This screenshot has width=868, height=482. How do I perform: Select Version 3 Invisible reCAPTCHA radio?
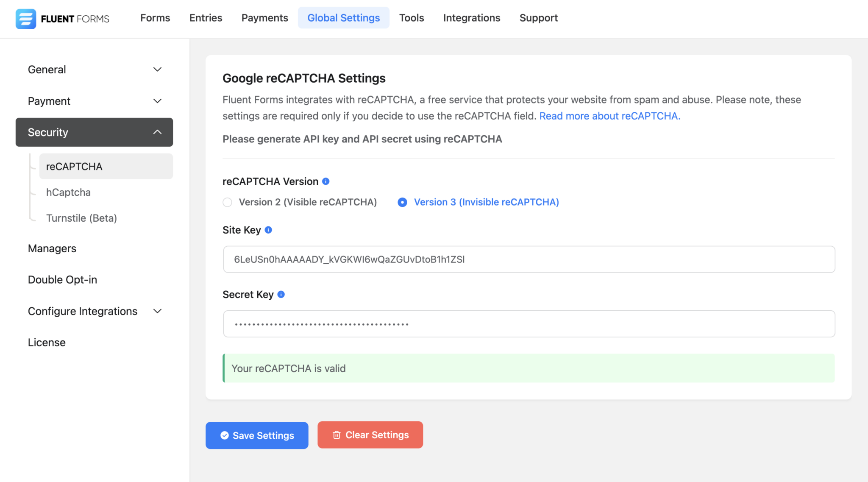[x=402, y=202]
